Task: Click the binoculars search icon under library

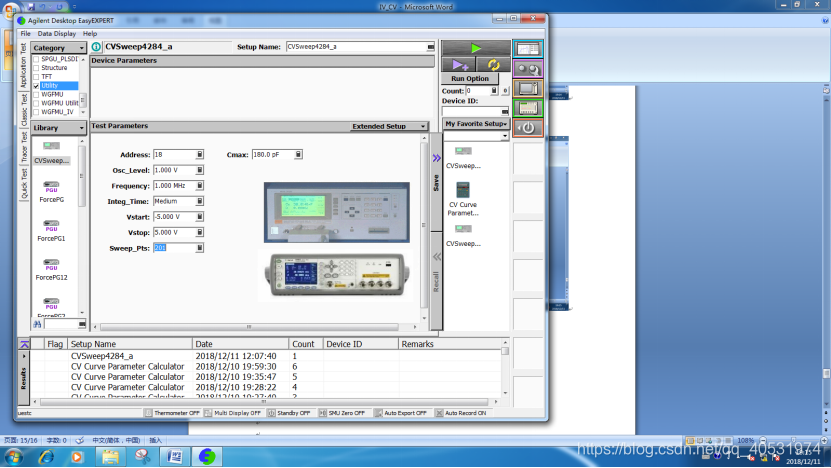Action: pos(37,324)
